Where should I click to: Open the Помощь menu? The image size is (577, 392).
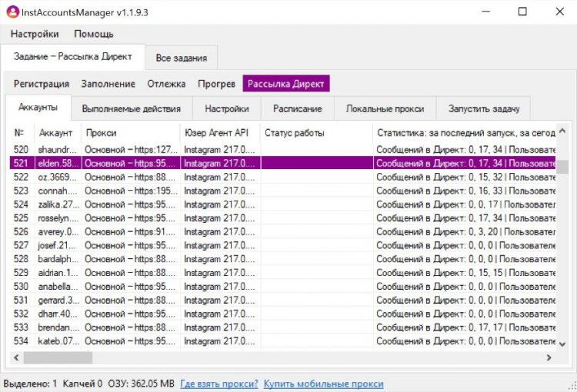tap(94, 34)
